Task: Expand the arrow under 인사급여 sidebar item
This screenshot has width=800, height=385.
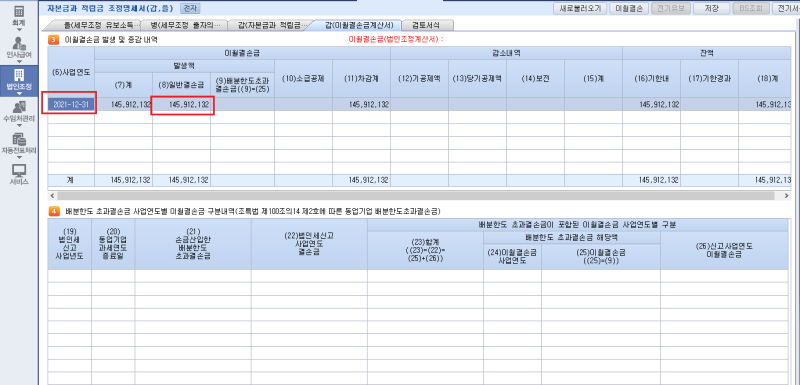Action: (x=19, y=61)
